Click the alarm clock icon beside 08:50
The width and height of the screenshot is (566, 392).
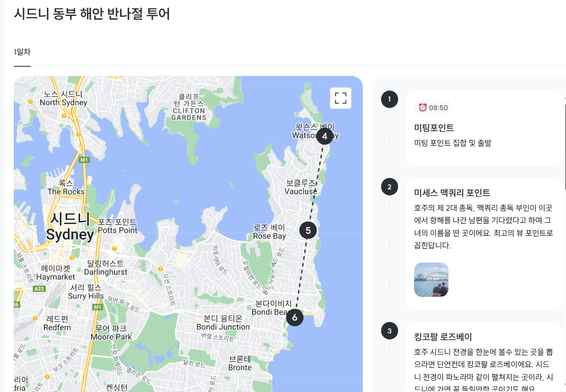422,107
